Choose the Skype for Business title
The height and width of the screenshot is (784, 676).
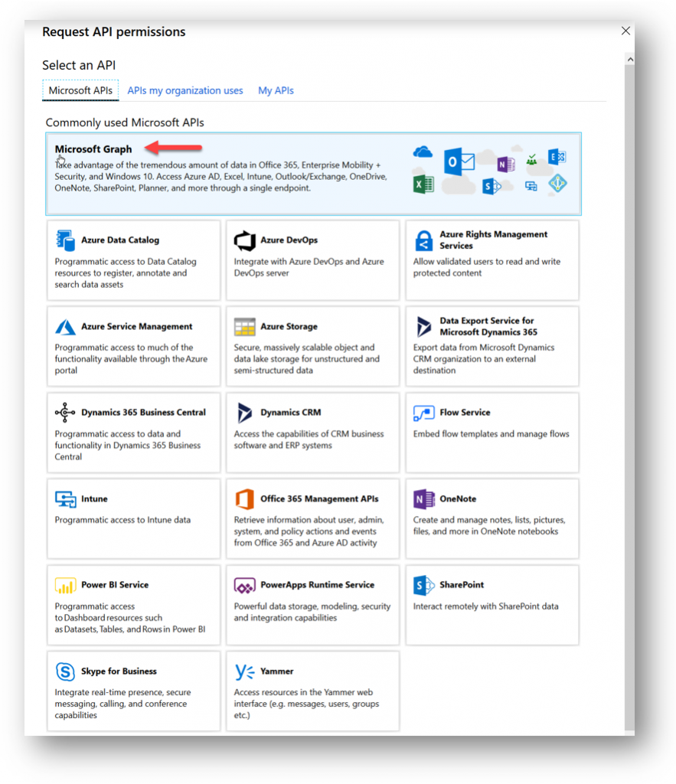[119, 671]
